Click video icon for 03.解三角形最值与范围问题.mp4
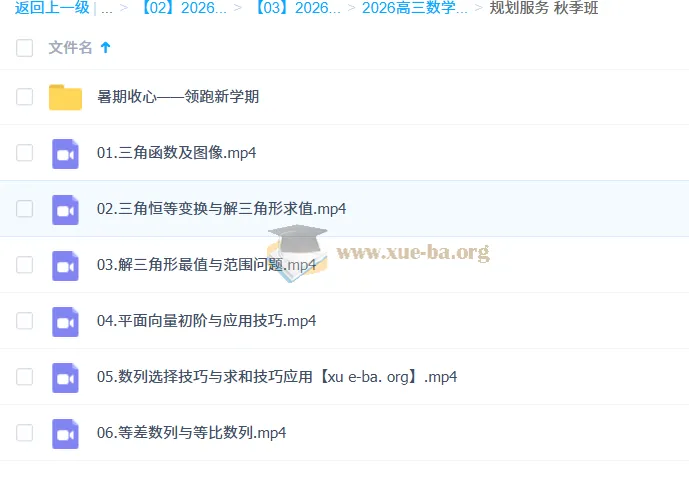Viewport: 689px width, 477px height. 65,265
